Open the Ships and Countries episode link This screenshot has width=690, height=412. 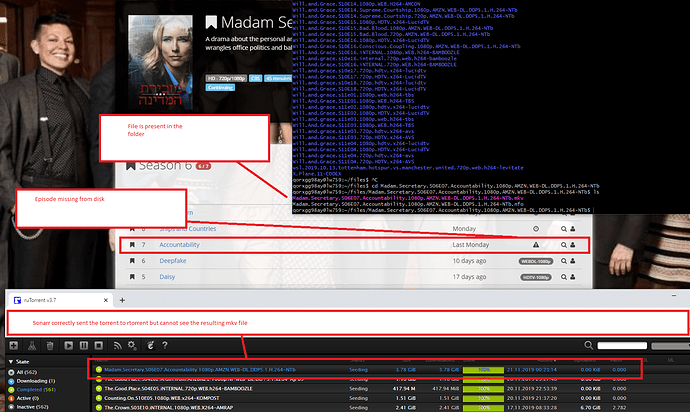click(x=187, y=229)
